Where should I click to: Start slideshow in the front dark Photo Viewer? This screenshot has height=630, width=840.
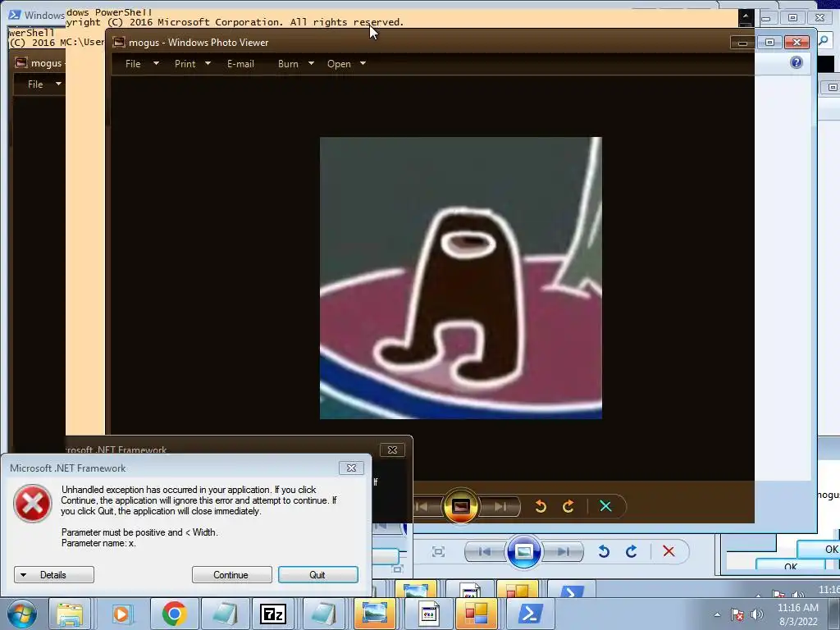click(x=461, y=506)
